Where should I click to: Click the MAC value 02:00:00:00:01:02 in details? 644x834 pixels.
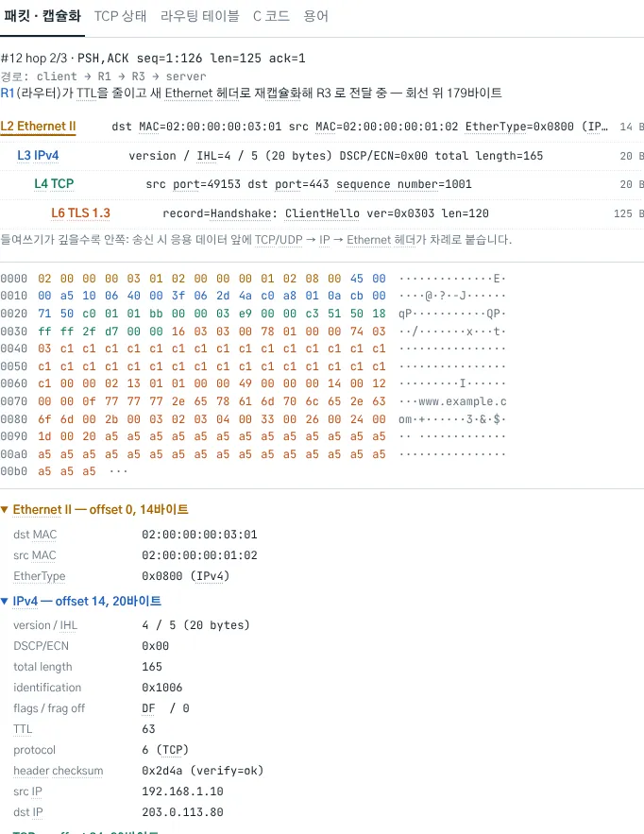(x=199, y=555)
